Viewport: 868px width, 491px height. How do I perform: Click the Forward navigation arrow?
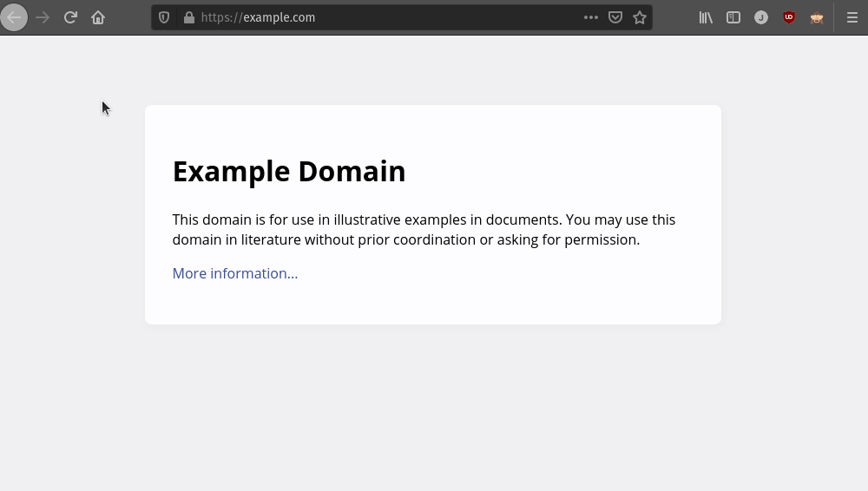click(x=43, y=17)
